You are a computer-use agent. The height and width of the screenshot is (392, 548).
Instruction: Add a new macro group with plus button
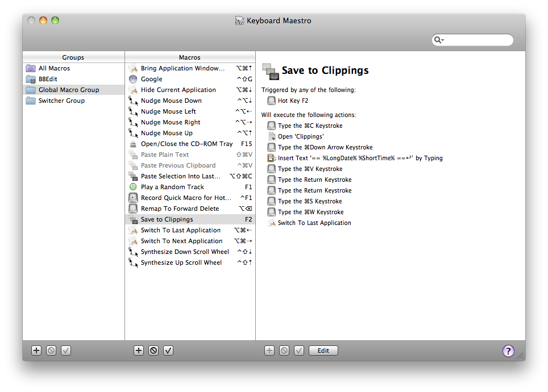[x=36, y=351]
